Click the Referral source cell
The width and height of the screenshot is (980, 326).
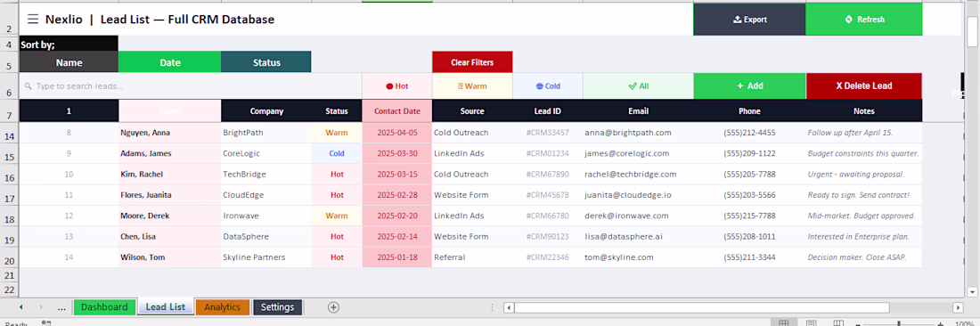pyautogui.click(x=472, y=257)
